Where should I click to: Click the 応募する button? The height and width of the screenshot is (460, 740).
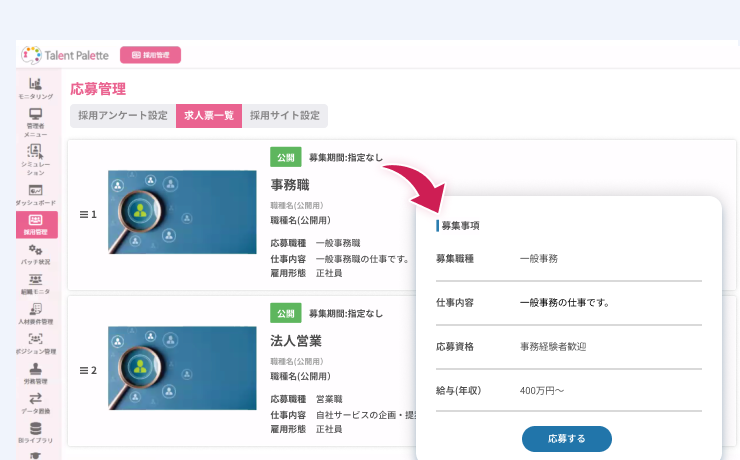click(x=567, y=439)
